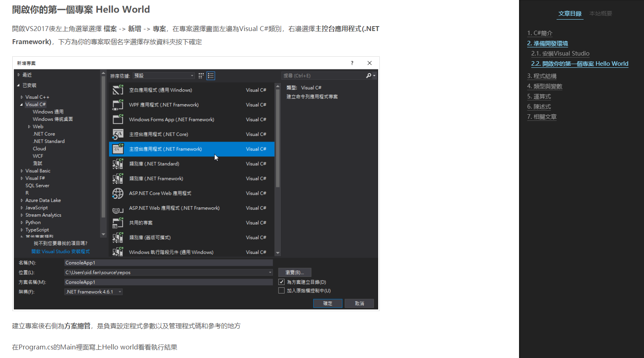Click the dialog help question mark
The height and width of the screenshot is (358, 644).
352,63
